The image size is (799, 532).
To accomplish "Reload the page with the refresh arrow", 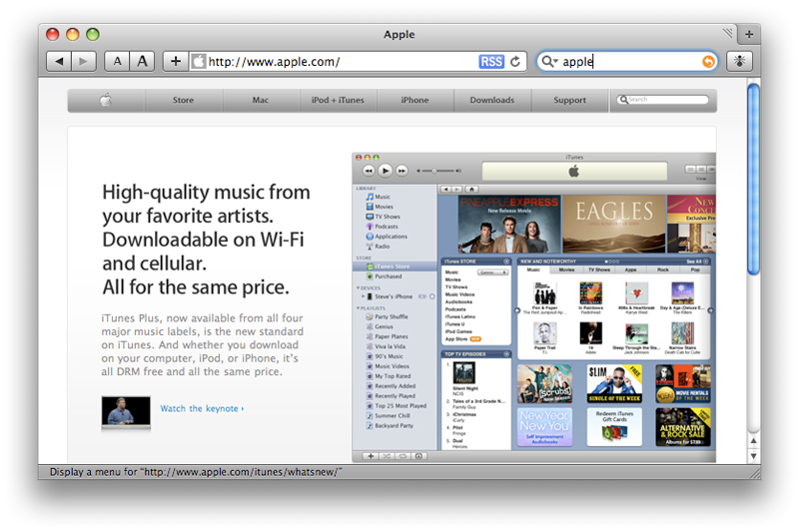I will pos(515,62).
